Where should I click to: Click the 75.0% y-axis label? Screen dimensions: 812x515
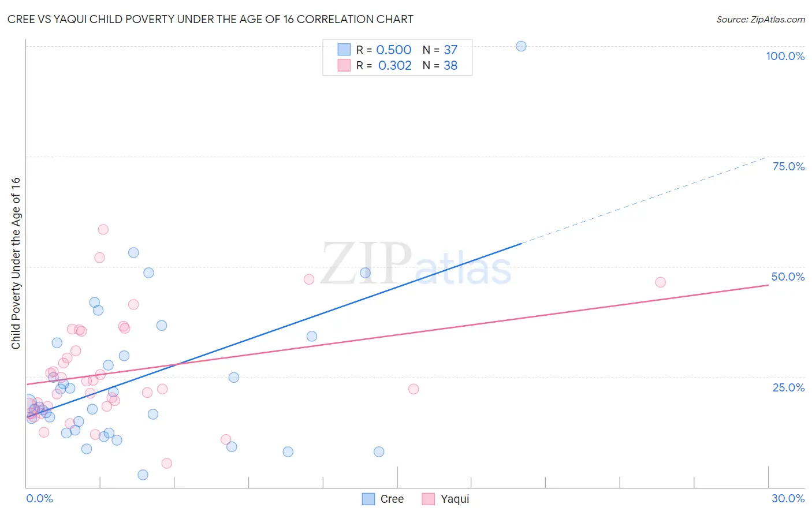coord(788,166)
